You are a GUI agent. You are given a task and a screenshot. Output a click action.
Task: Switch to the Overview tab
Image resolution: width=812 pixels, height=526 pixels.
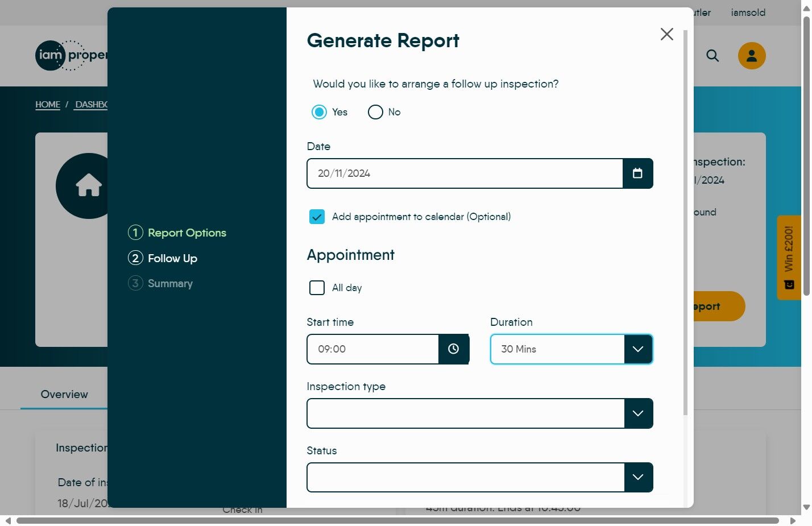64,395
